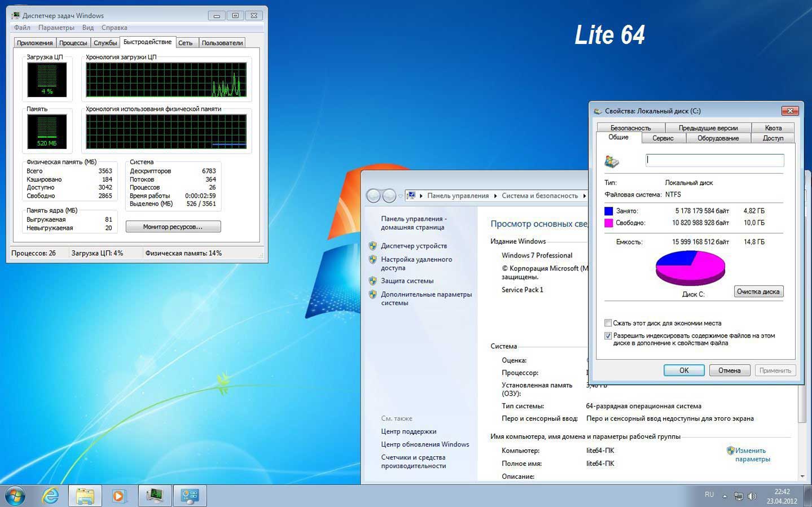Image resolution: width=812 pixels, height=507 pixels.
Task: Open Windows Explorer from the taskbar
Action: (85, 496)
